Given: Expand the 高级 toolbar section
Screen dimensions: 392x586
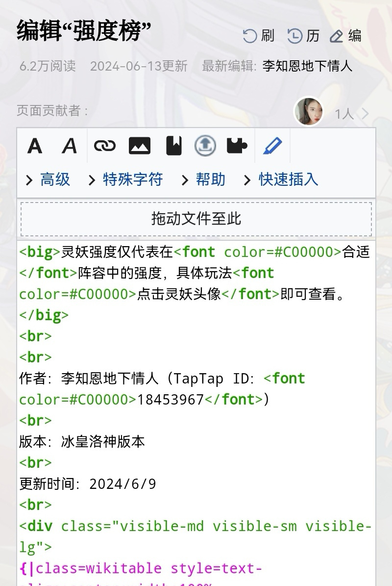Looking at the screenshot, I should click(x=48, y=180).
